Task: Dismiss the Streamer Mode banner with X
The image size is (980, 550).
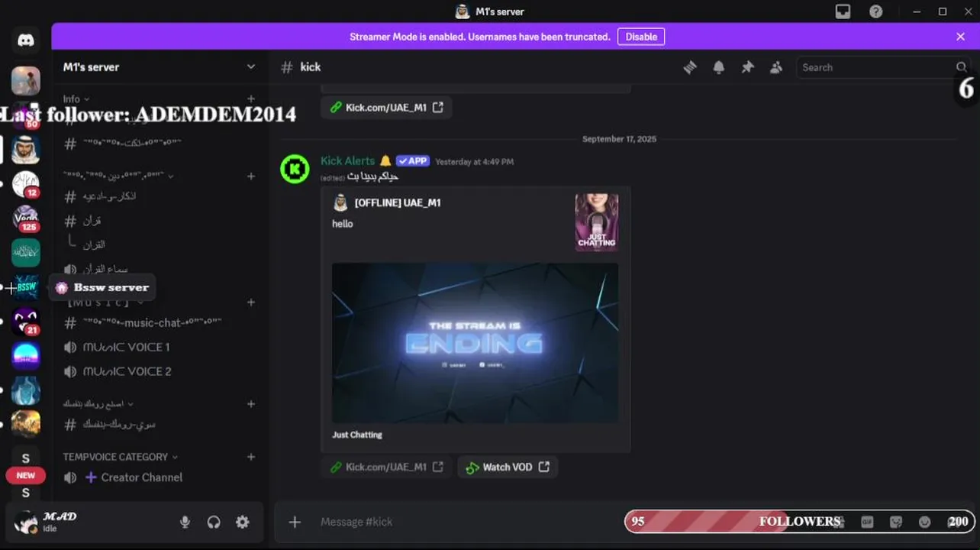Action: tap(960, 37)
